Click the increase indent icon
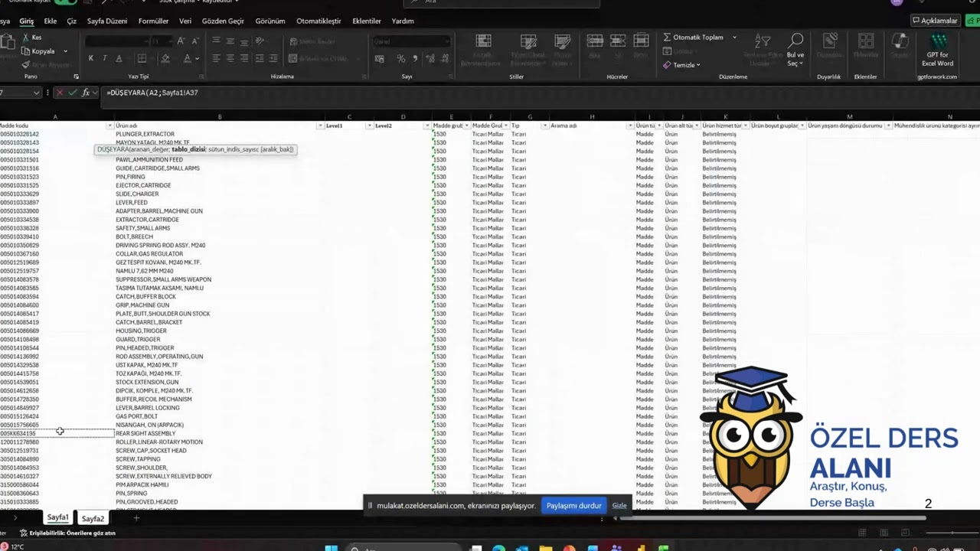Screen dimensions: 980x551 pos(275,58)
